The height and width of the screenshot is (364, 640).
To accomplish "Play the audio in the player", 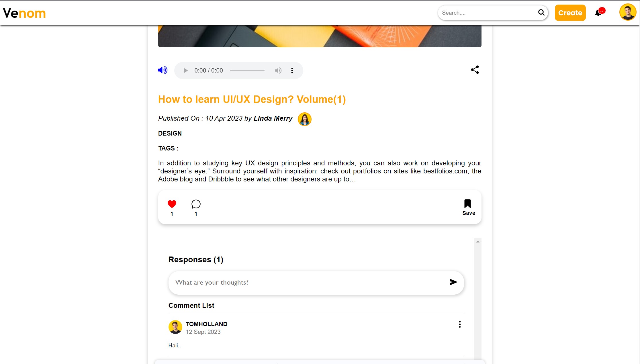I will 185,71.
